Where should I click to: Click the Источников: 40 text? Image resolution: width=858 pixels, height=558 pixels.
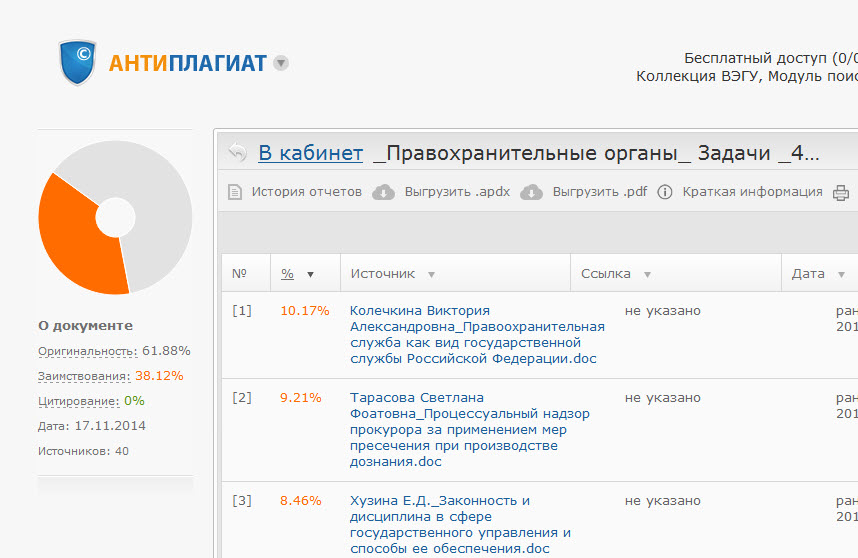83,451
